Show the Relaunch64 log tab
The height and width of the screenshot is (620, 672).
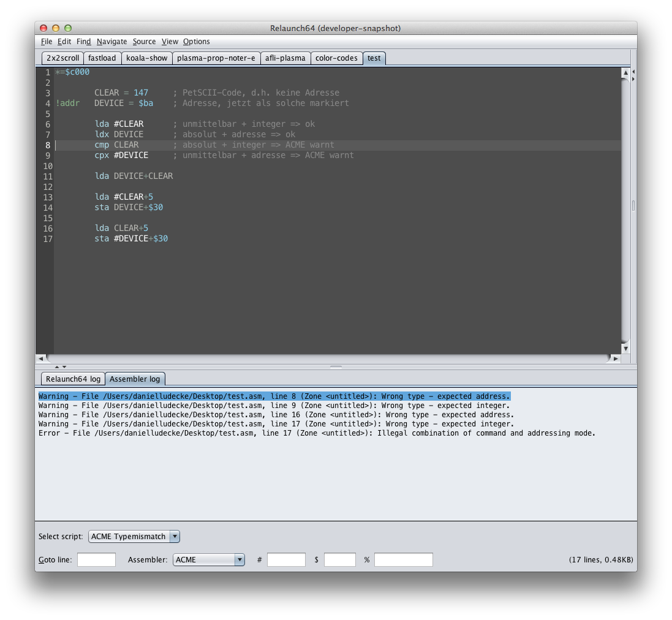[x=73, y=379]
